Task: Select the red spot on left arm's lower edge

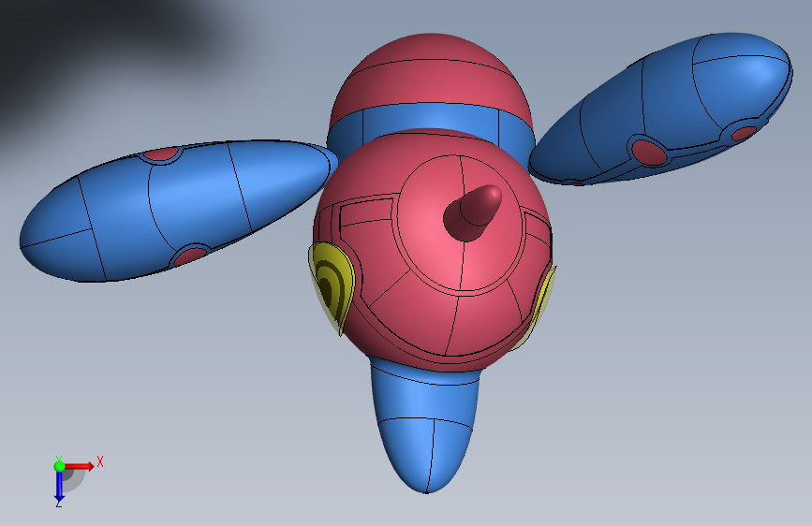Action: (190, 256)
